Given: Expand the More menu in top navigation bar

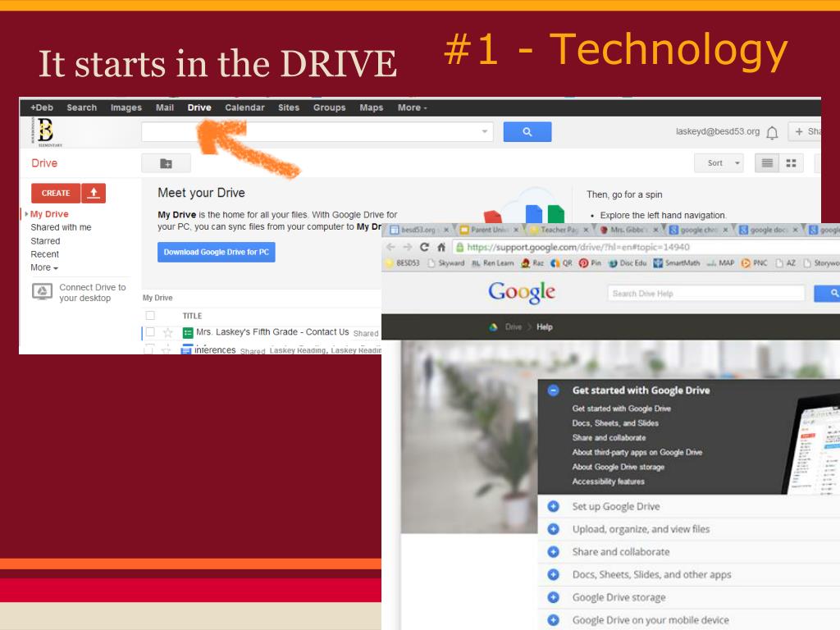Looking at the screenshot, I should coord(412,107).
